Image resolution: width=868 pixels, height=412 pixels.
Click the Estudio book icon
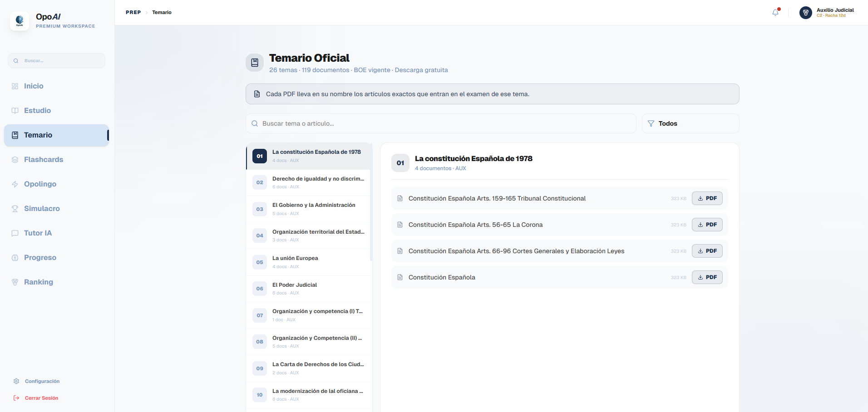coord(15,110)
